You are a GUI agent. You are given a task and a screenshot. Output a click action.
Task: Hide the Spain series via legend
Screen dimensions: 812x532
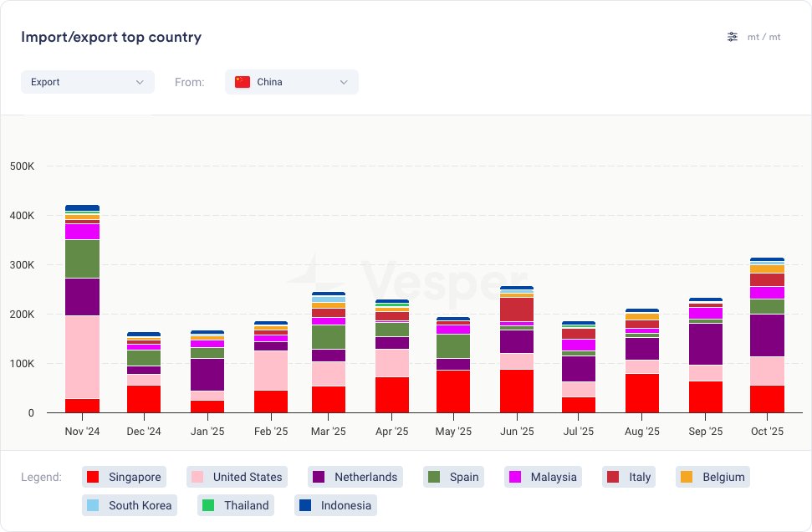454,477
